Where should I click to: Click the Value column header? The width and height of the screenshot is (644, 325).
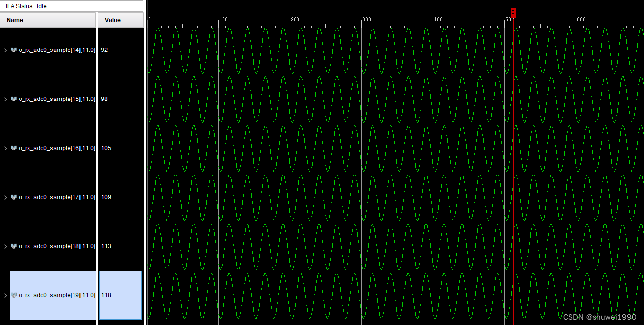point(121,20)
